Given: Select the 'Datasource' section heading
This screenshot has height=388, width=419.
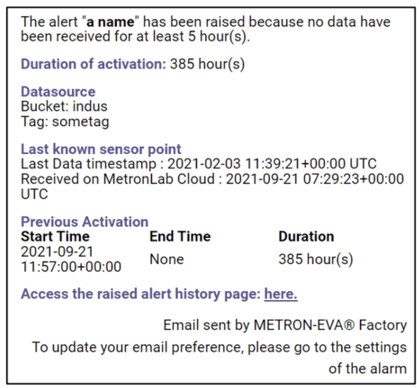Looking at the screenshot, I should 58,92.
